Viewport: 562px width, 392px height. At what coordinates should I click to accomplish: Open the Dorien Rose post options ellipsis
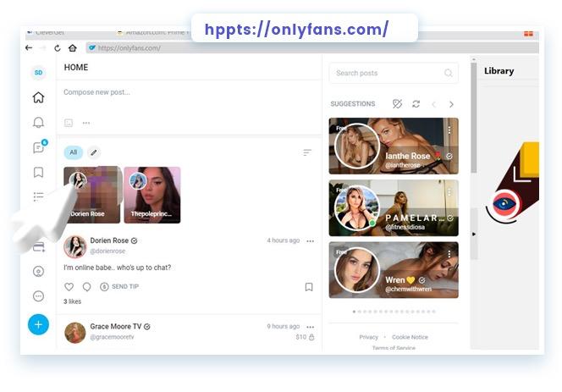coord(311,241)
